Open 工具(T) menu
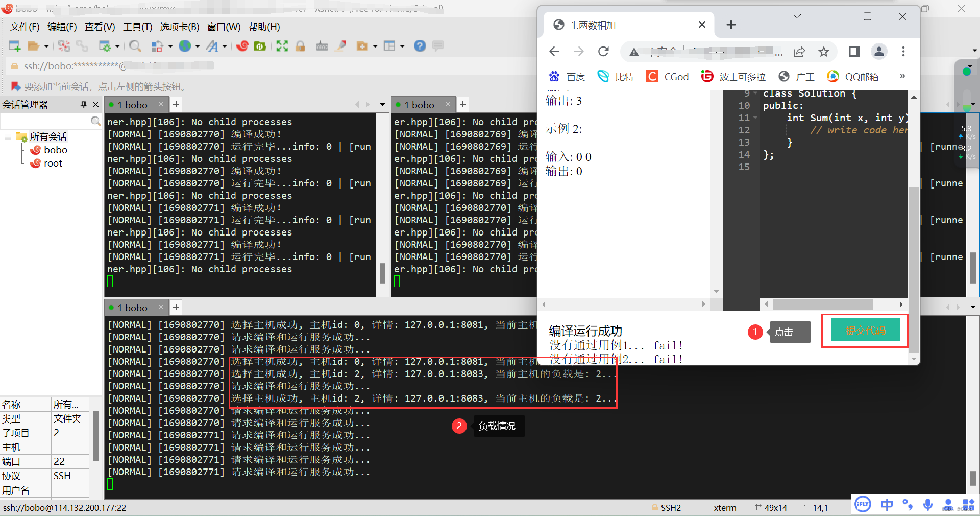Viewport: 980px width, 516px height. pyautogui.click(x=137, y=27)
